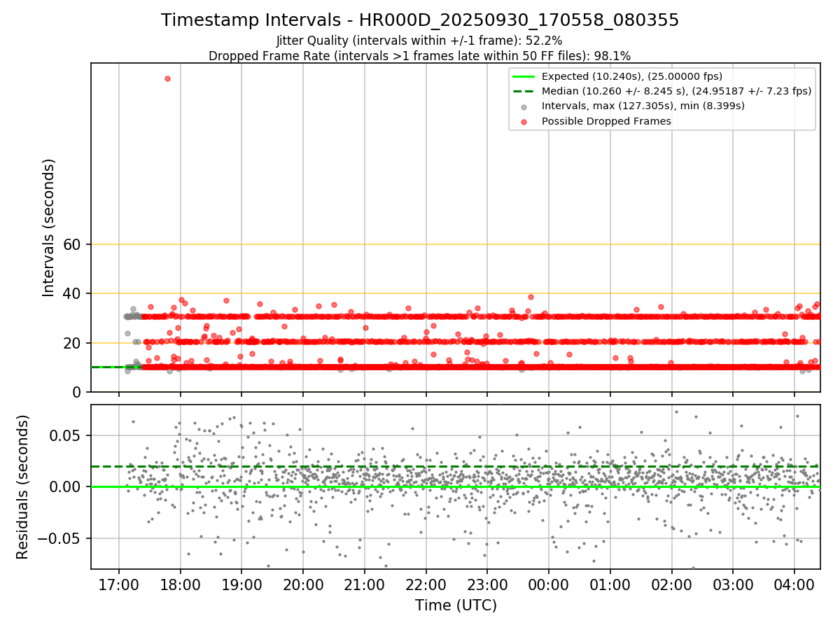
Task: Select the 'Dropped Frame Rate' subtitle line
Action: pos(420,56)
